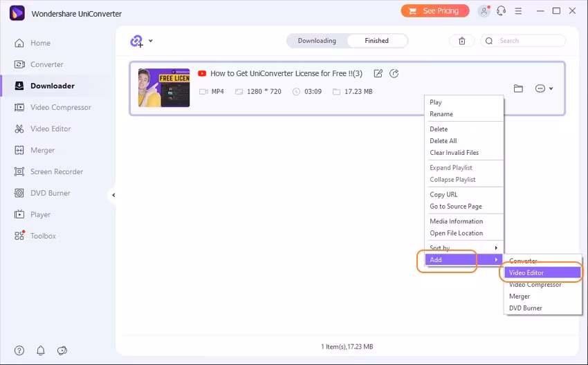The height and width of the screenshot is (365, 588).
Task: Open Video Editor from left sidebar
Action: [x=42, y=129]
